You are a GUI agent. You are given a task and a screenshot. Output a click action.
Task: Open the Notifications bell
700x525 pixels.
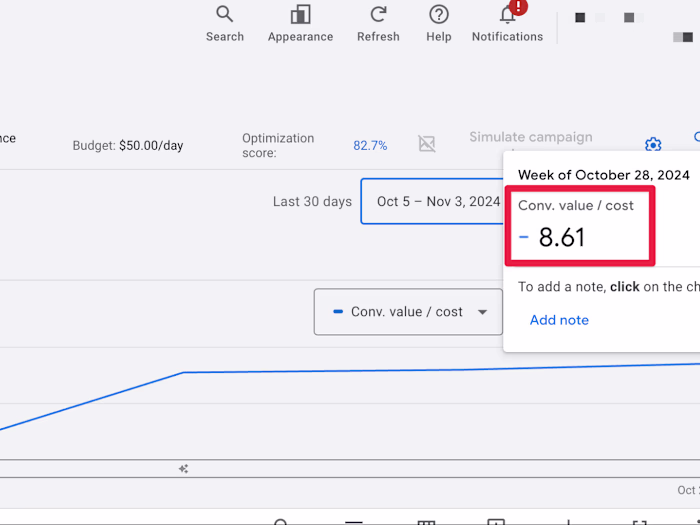point(508,24)
